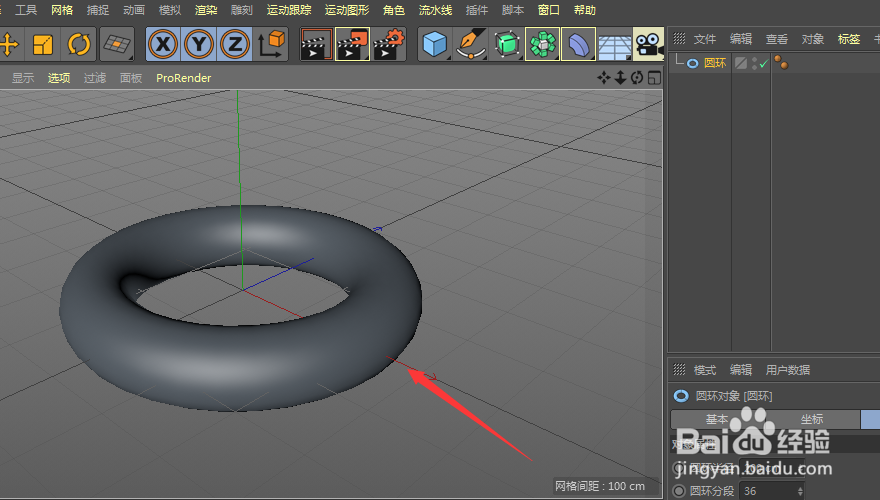Toggle the visibility dots of 圆环
Viewport: 880px width, 500px height.
point(754,63)
